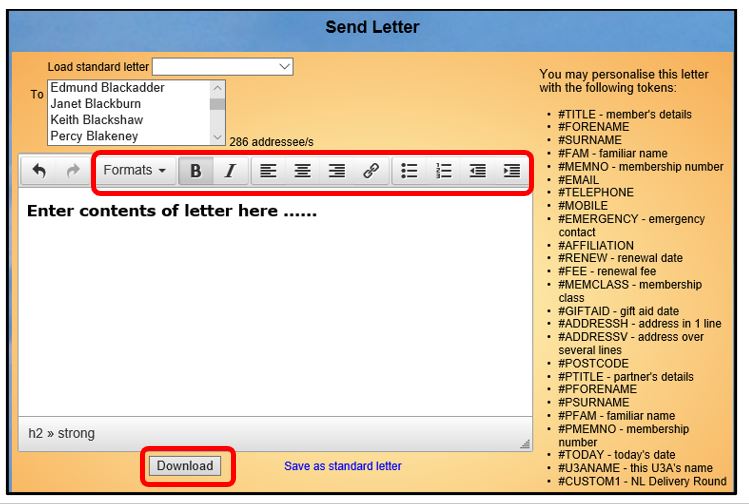The width and height of the screenshot is (749, 504).
Task: Decrease indent of paragraph
Action: coord(478,171)
